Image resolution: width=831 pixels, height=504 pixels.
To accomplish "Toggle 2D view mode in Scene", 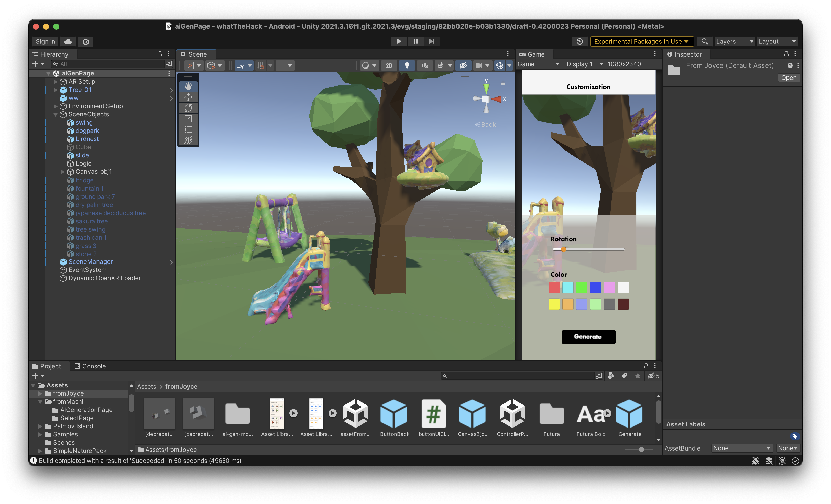I will (x=389, y=65).
